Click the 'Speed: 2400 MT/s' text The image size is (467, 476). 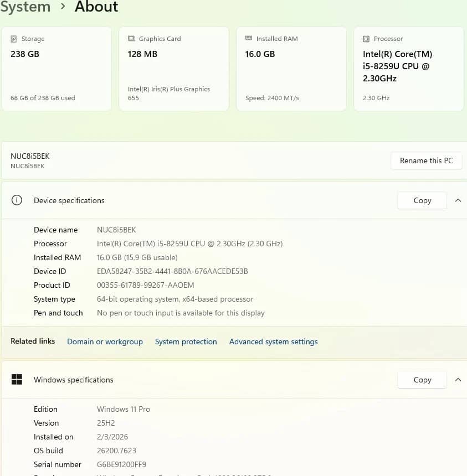(x=272, y=98)
